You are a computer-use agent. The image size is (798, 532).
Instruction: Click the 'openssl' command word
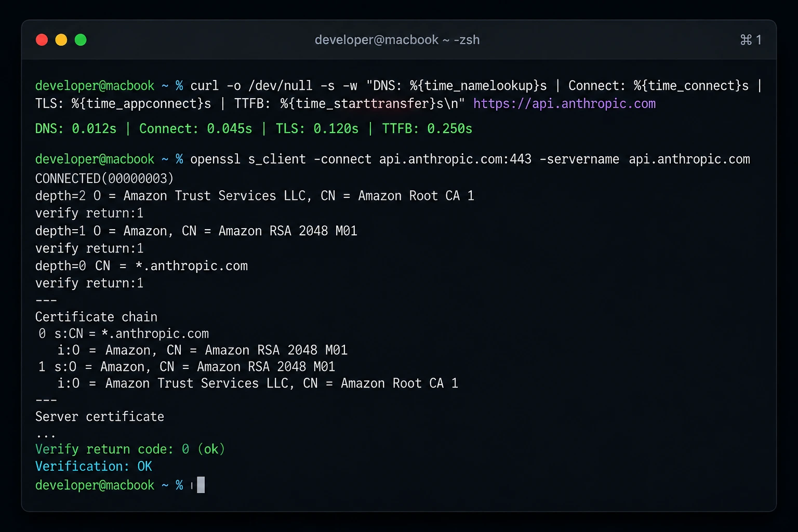pyautogui.click(x=215, y=159)
